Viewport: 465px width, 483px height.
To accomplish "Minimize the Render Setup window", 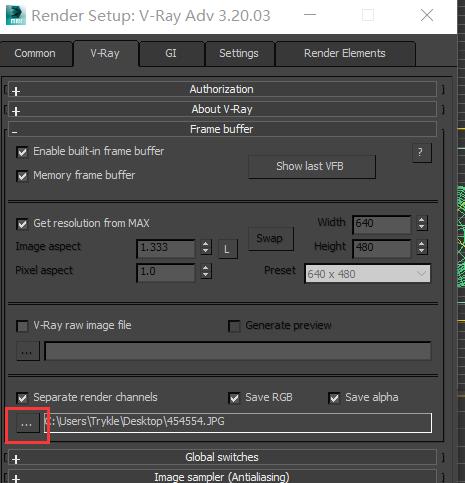I will (x=310, y=15).
